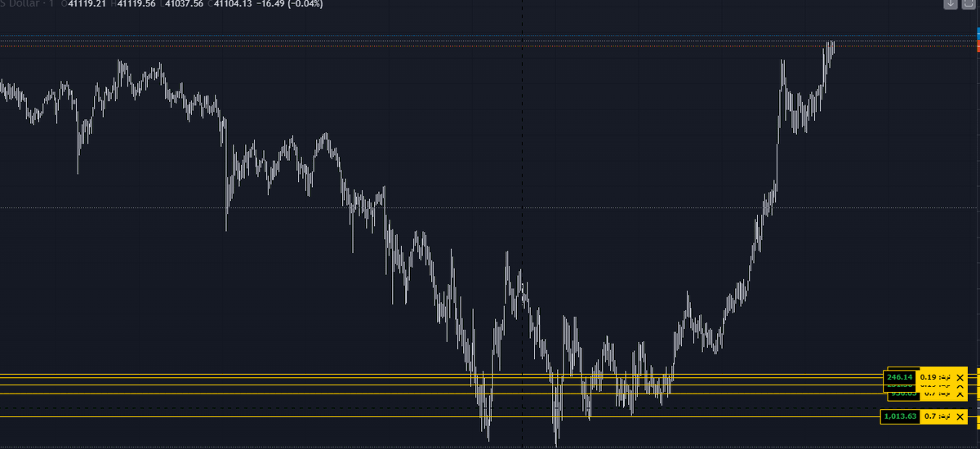Close the 246.14 order line
The image size is (980, 449).
tap(960, 378)
